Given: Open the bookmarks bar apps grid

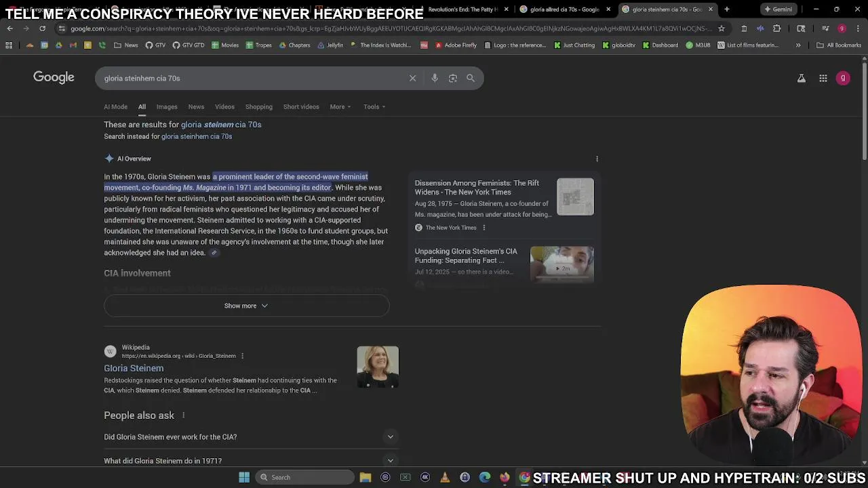Looking at the screenshot, I should tap(9, 45).
